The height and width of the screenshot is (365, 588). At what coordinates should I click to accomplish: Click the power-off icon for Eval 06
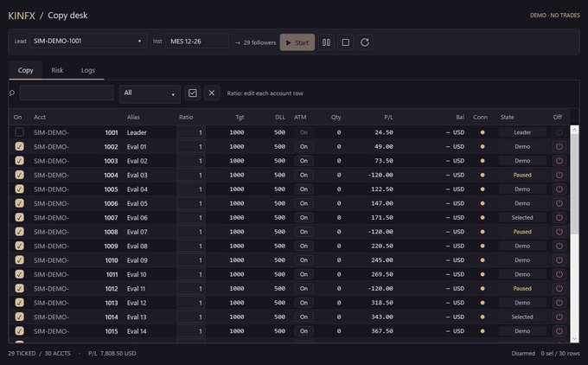[x=559, y=218]
